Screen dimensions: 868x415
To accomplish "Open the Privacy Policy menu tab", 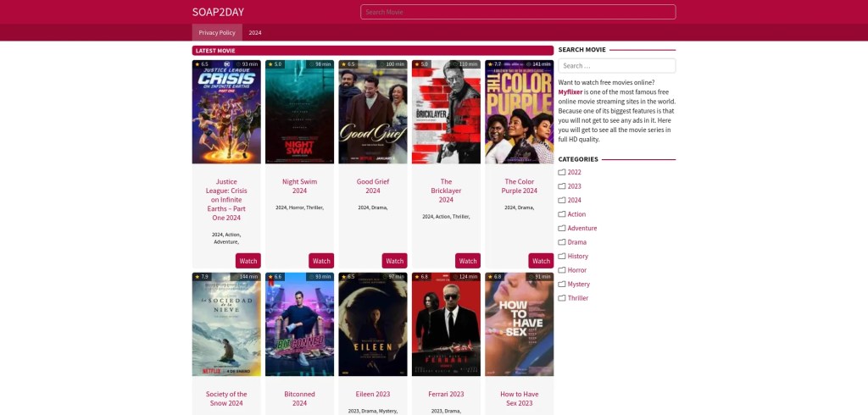I will [217, 32].
